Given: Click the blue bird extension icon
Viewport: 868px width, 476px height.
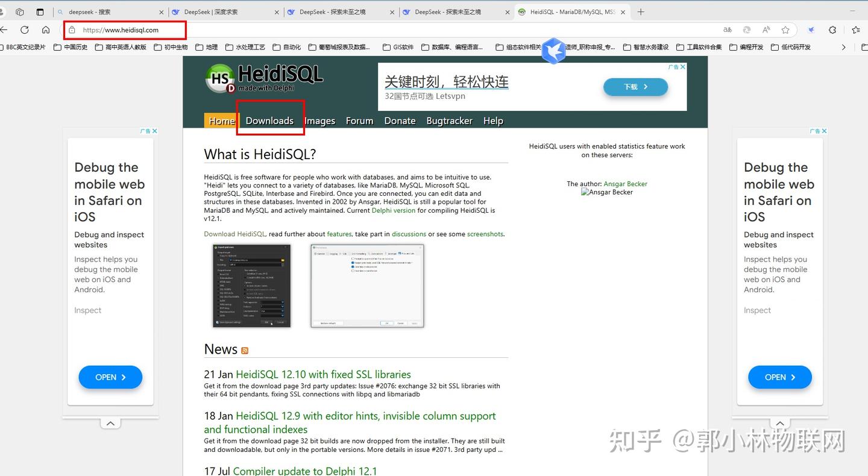Looking at the screenshot, I should tap(811, 30).
